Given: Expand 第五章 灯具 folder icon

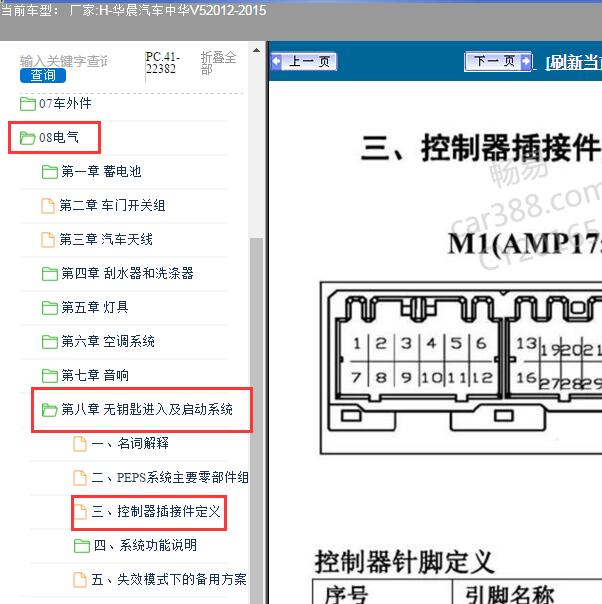Looking at the screenshot, I should click(50, 307).
